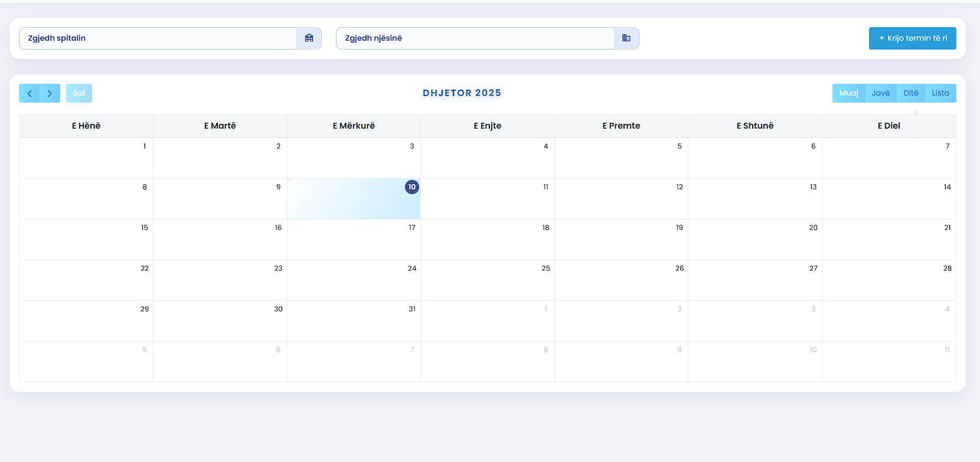Screen dimensions: 980x462
Task: Click the hospital building icon
Action: [x=309, y=38]
